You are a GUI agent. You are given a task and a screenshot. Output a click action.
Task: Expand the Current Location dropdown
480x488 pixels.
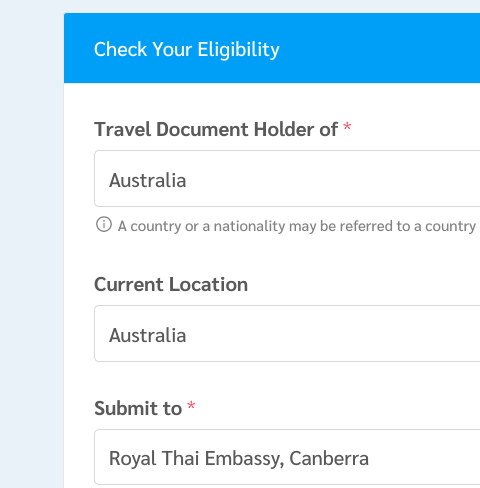pyautogui.click(x=287, y=333)
